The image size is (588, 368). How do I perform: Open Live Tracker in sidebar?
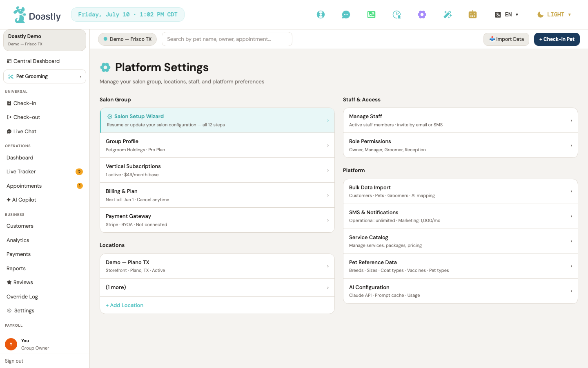[x=45, y=172]
